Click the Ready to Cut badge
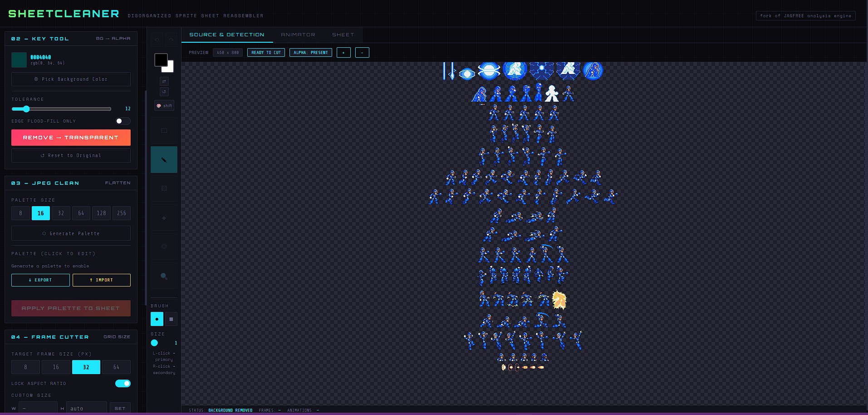The width and height of the screenshot is (868, 415). 266,53
